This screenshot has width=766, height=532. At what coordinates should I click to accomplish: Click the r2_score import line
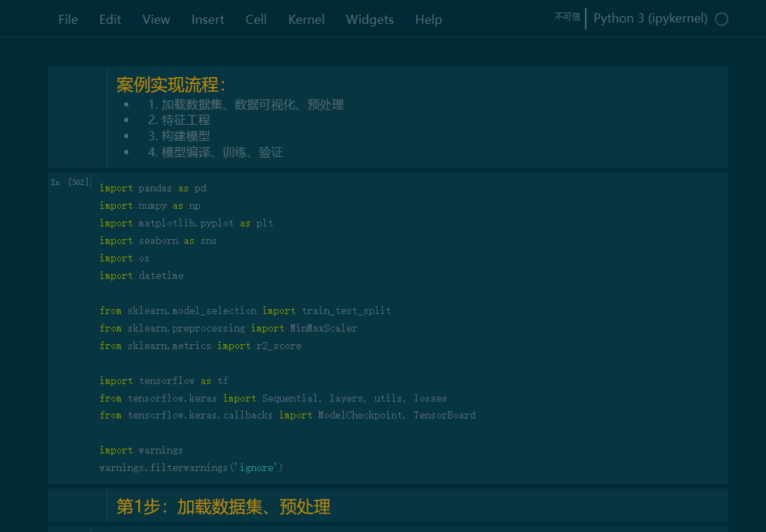(201, 346)
